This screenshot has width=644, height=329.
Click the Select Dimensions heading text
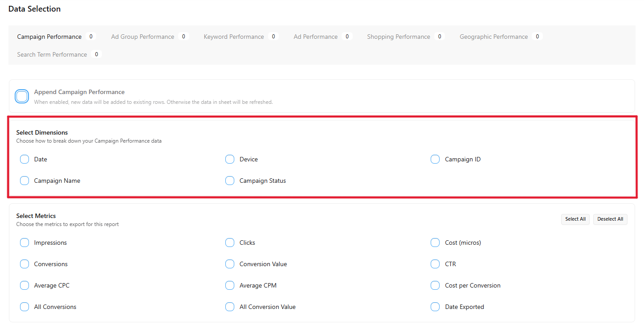(x=42, y=132)
